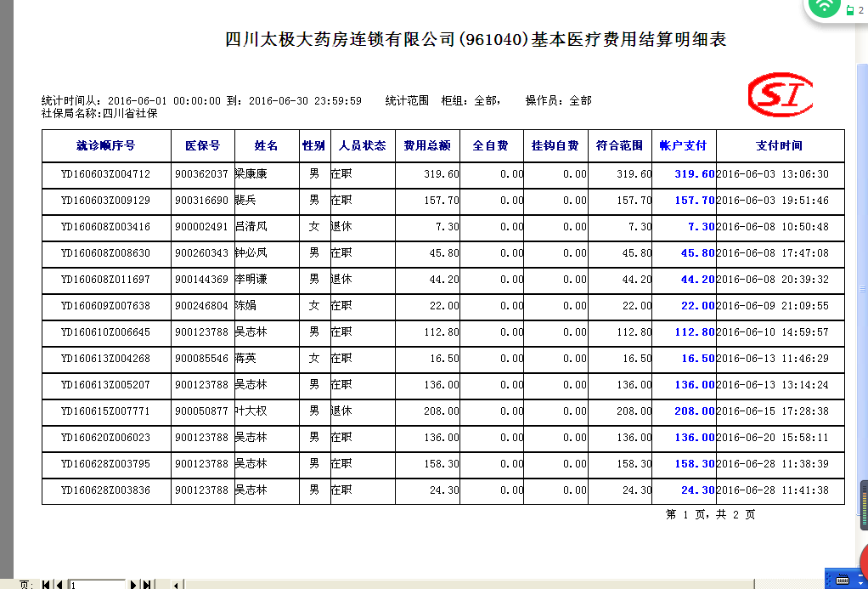Click insurance number 900260343

(x=201, y=253)
